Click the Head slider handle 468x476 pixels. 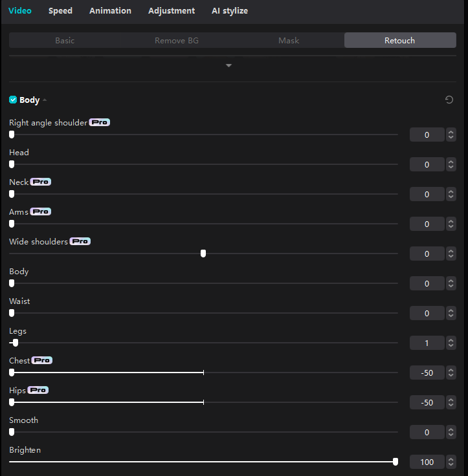(x=12, y=164)
